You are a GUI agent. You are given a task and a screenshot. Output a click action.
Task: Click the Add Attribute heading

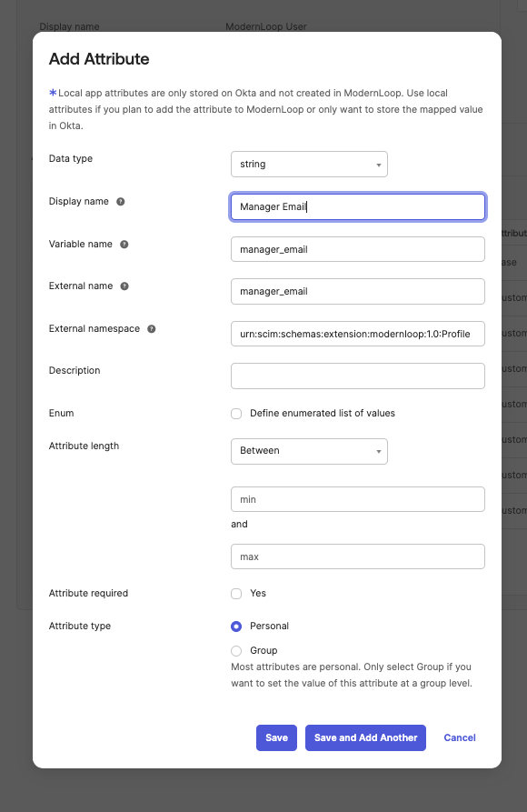pyautogui.click(x=99, y=59)
